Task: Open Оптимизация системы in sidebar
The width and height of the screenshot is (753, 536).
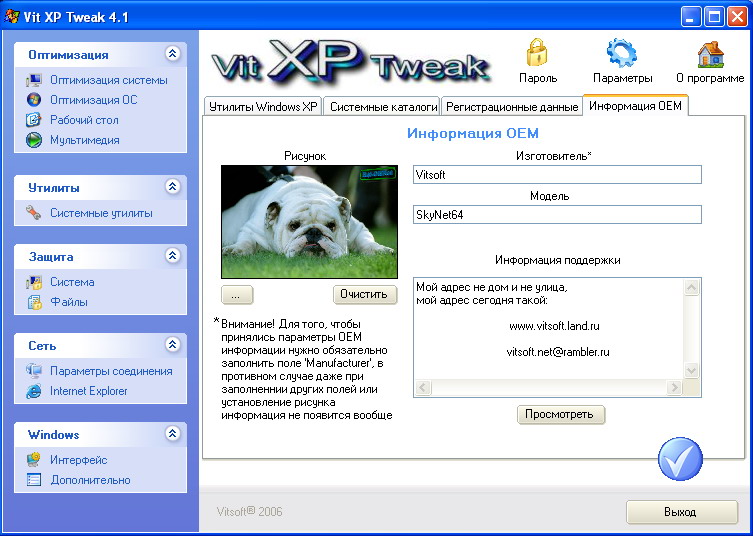Action: click(x=108, y=80)
